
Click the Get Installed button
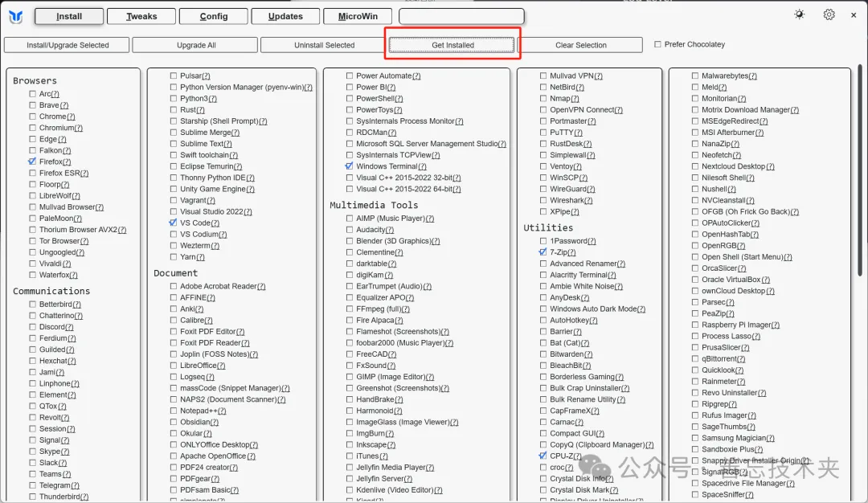point(452,45)
